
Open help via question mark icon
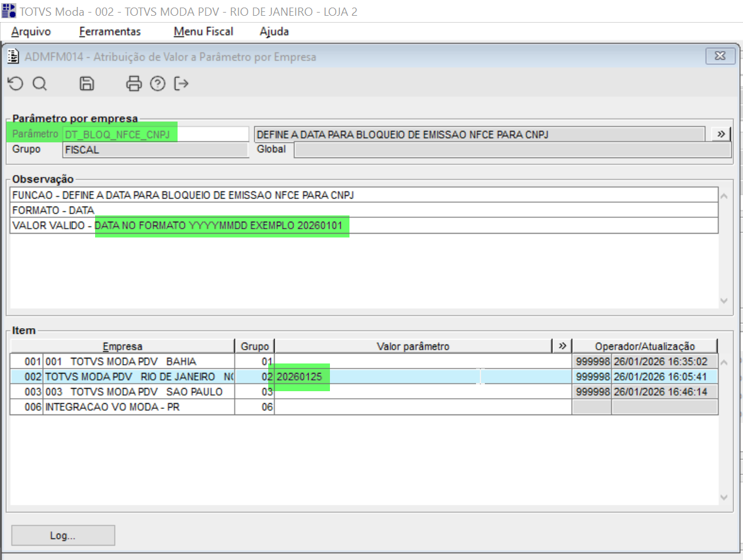[x=158, y=84]
